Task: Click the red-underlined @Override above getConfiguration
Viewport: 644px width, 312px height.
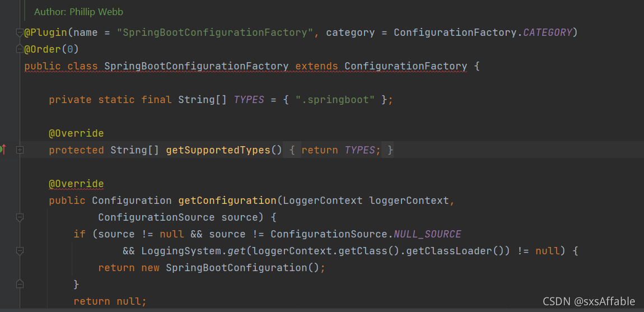Action: point(76,184)
